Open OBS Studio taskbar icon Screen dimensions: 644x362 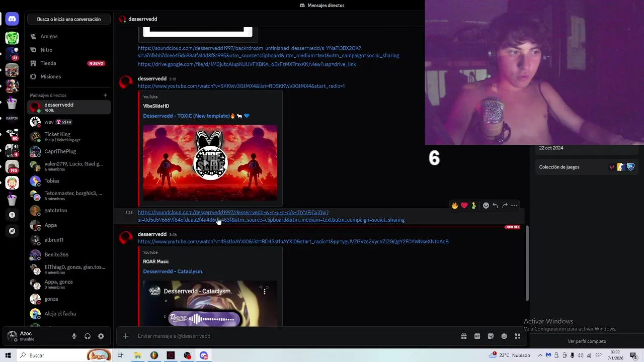click(x=187, y=355)
